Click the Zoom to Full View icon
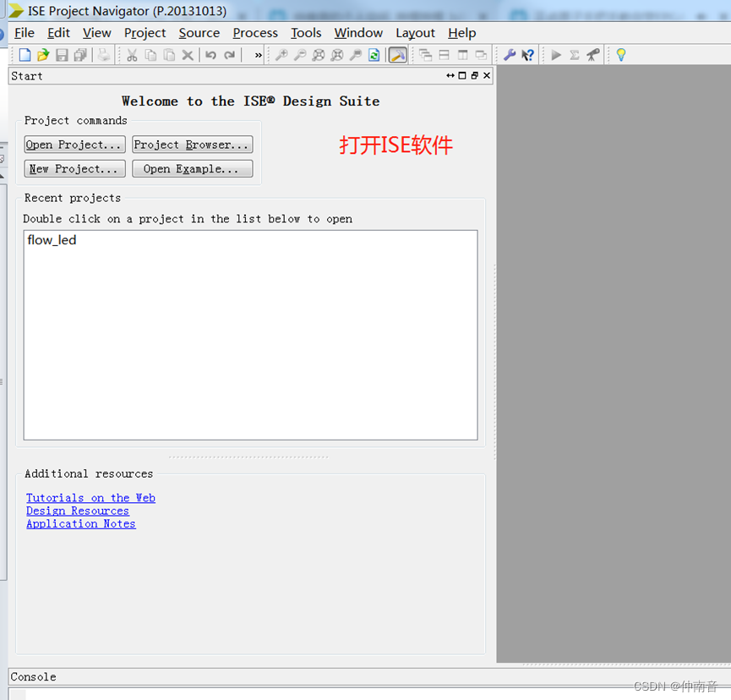Viewport: 731px width, 700px height. pyautogui.click(x=319, y=55)
